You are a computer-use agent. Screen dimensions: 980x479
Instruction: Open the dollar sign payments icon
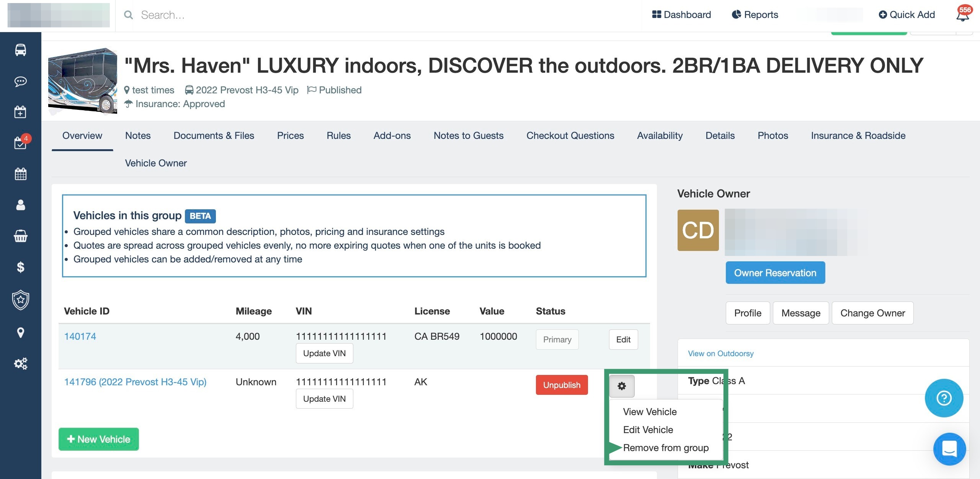pyautogui.click(x=21, y=267)
